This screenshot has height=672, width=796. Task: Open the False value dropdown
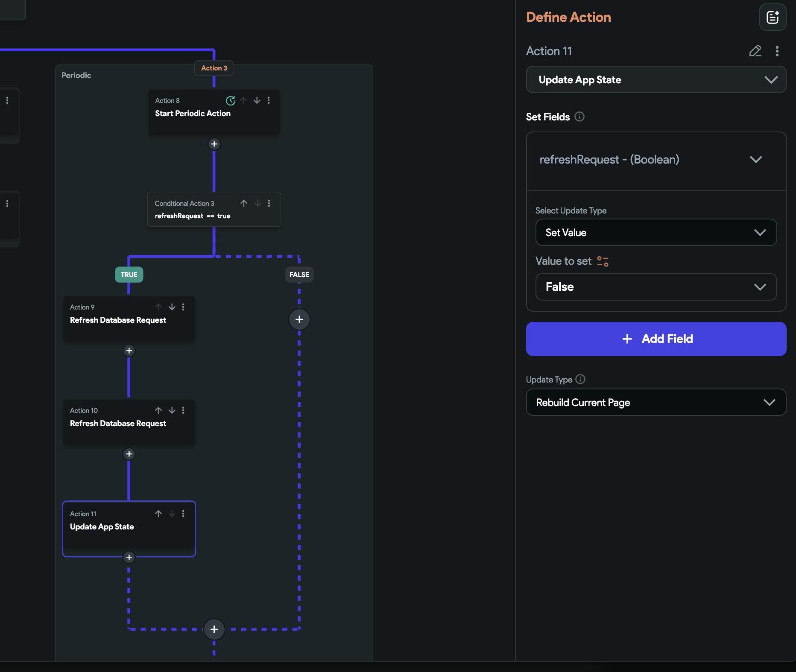656,287
